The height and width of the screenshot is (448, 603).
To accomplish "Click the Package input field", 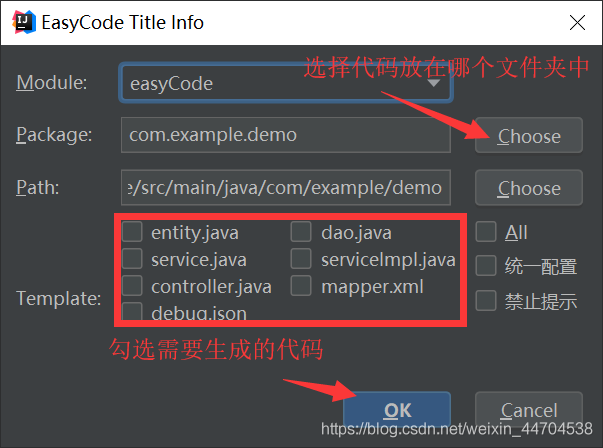I will point(286,135).
